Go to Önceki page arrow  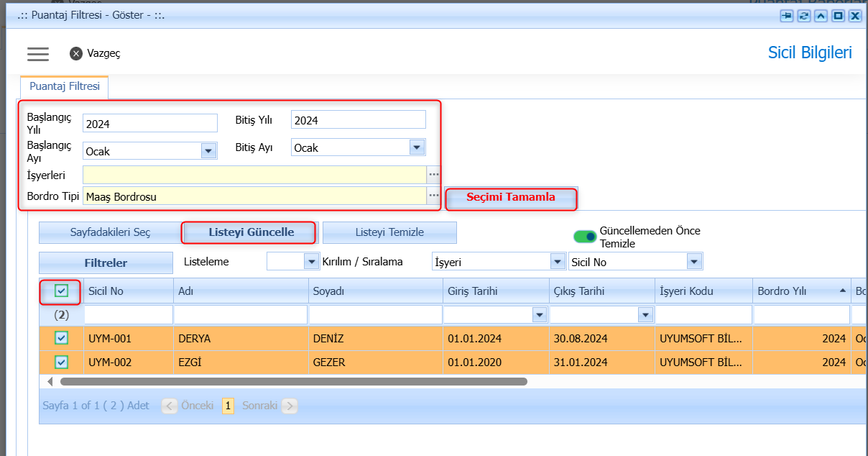(170, 406)
